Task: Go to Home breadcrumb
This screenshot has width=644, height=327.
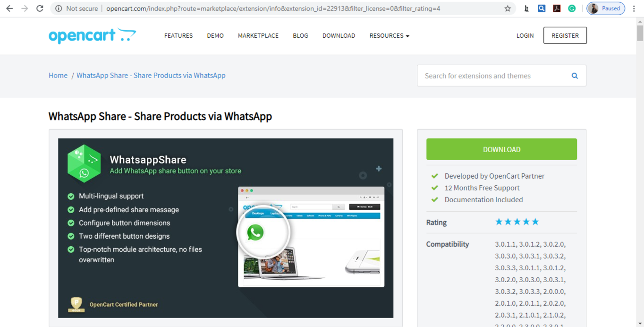Action: click(58, 76)
